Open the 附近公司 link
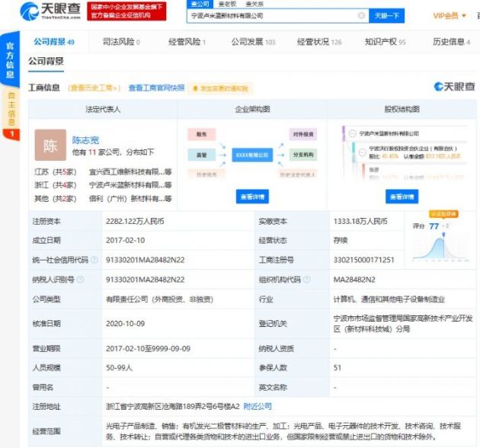The height and width of the screenshot is (448, 480). [258, 406]
